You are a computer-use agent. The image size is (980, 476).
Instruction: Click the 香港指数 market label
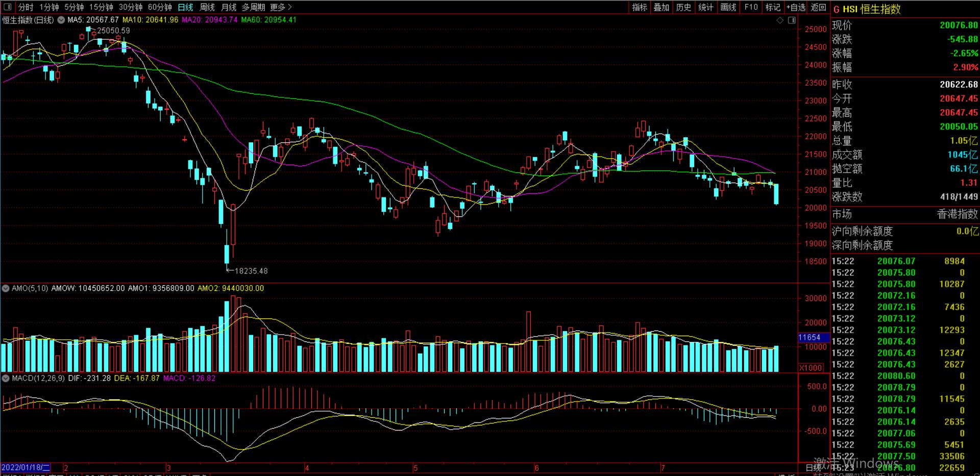(958, 214)
